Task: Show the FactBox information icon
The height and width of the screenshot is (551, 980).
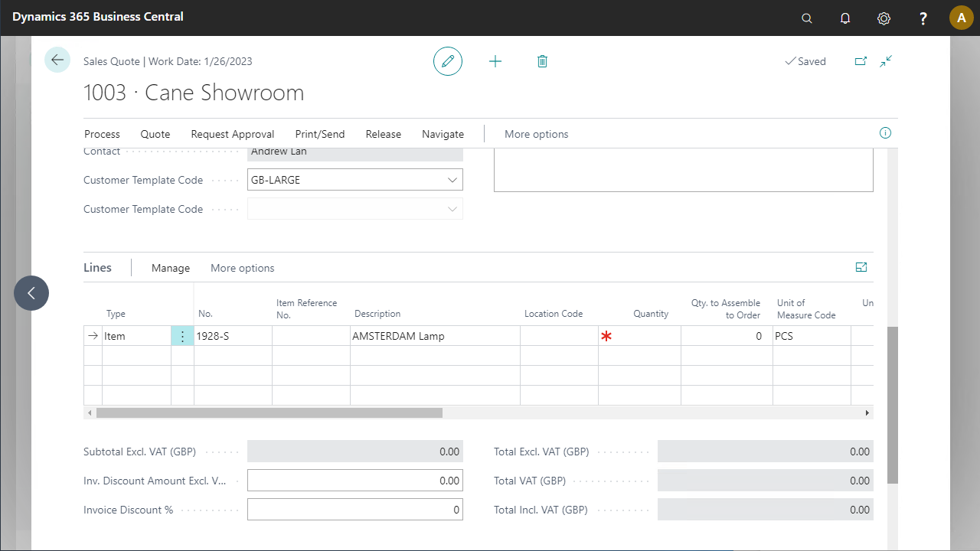Action: coord(885,133)
